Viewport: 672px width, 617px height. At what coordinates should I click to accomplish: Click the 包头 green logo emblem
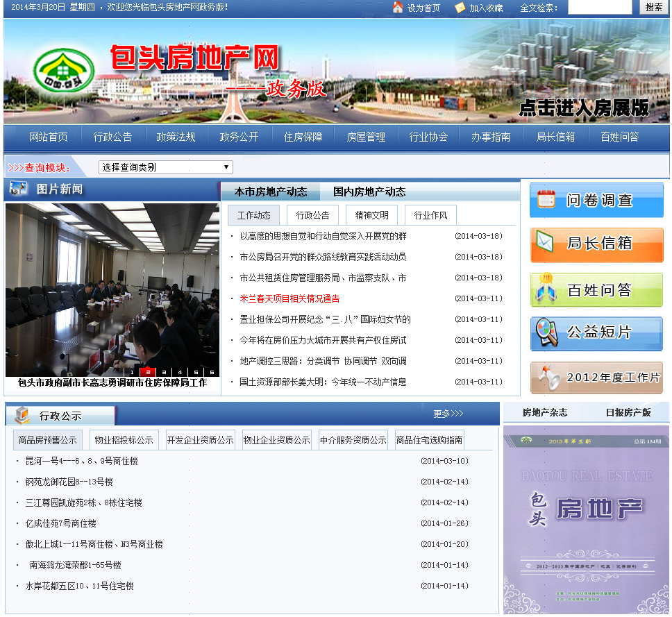pyautogui.click(x=59, y=71)
